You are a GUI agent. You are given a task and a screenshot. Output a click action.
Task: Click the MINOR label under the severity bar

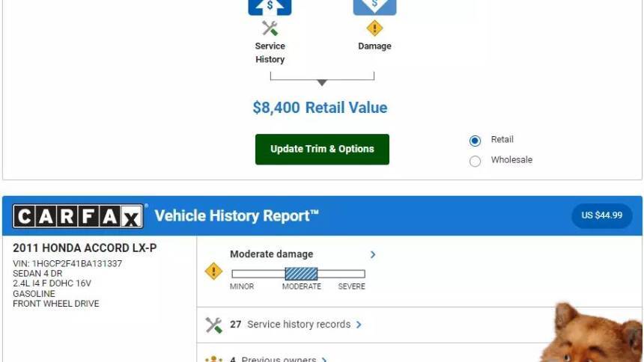click(241, 286)
